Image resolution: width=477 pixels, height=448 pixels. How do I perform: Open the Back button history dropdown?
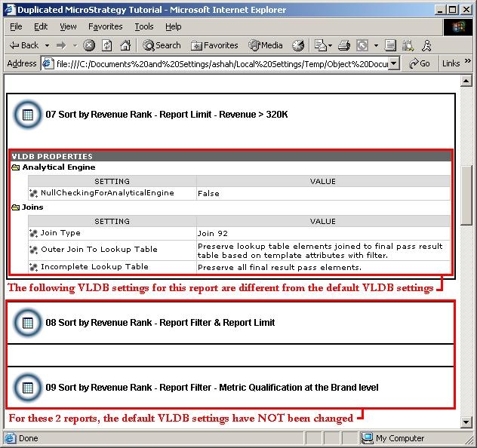coord(47,45)
